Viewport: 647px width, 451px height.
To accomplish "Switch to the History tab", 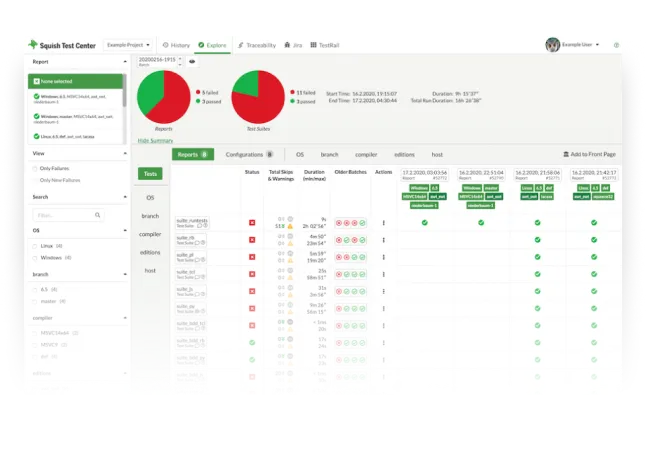I will (x=176, y=45).
